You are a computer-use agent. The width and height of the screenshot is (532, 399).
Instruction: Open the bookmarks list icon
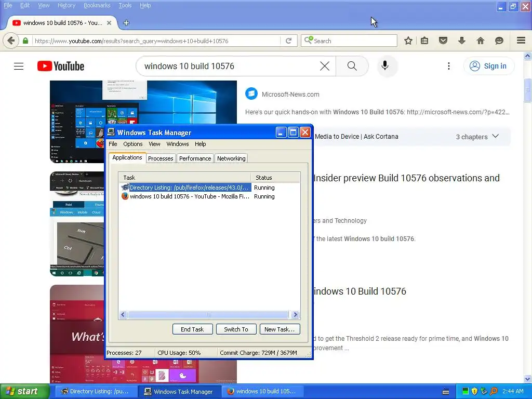tap(424, 41)
